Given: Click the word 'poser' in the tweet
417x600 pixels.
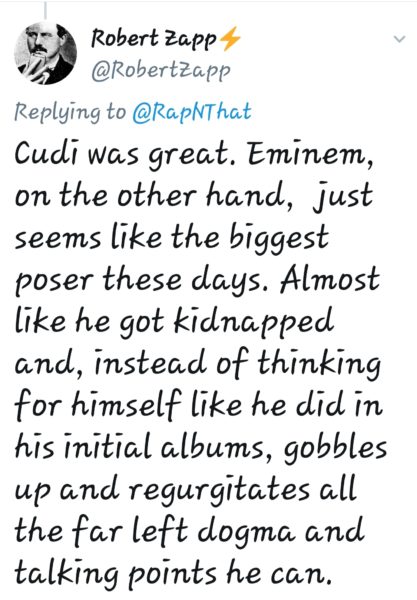Looking at the screenshot, I should 54,282.
